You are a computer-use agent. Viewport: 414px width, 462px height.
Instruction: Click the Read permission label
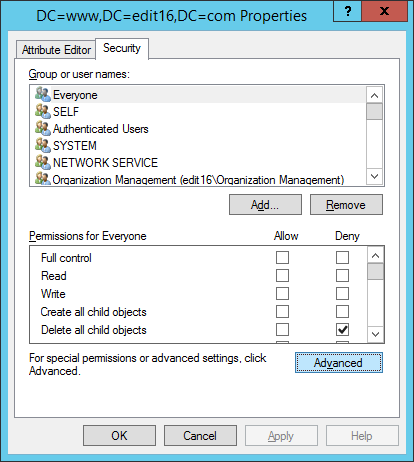click(x=54, y=276)
